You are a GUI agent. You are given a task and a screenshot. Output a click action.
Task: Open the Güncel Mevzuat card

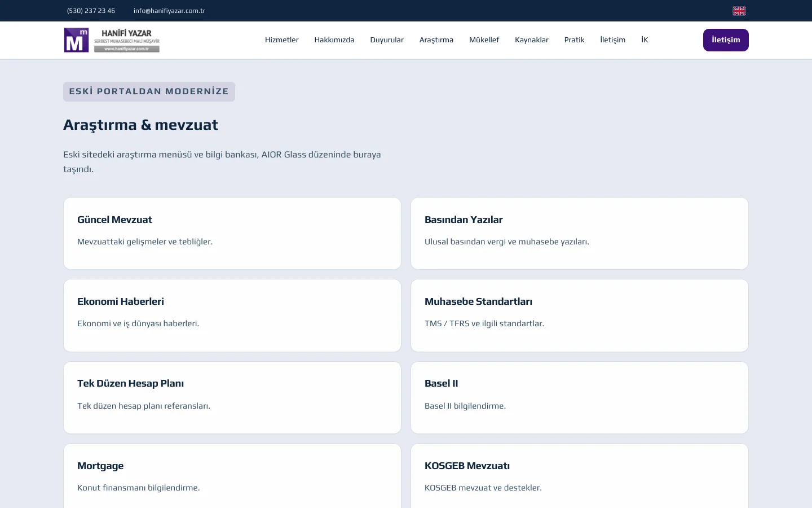(232, 233)
